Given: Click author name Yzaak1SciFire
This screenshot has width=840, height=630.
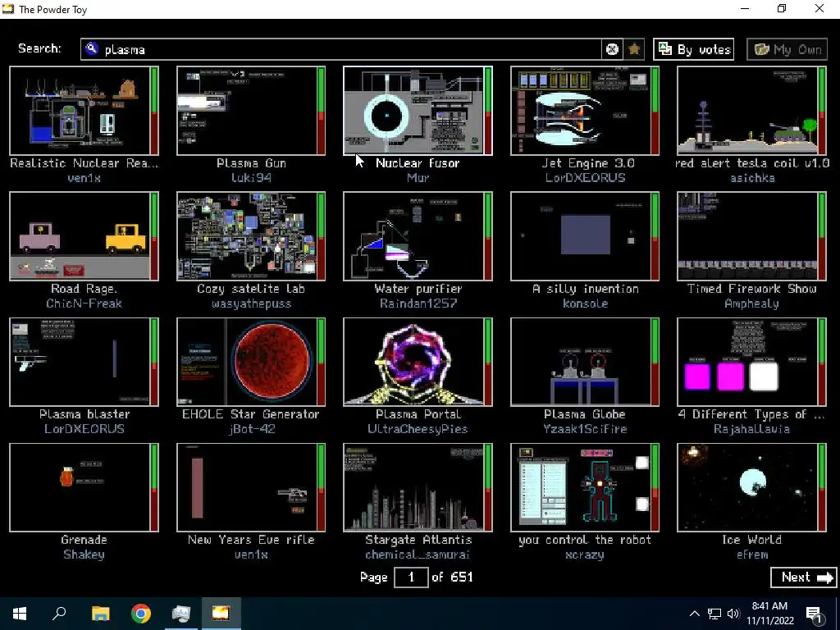Looking at the screenshot, I should [x=585, y=428].
